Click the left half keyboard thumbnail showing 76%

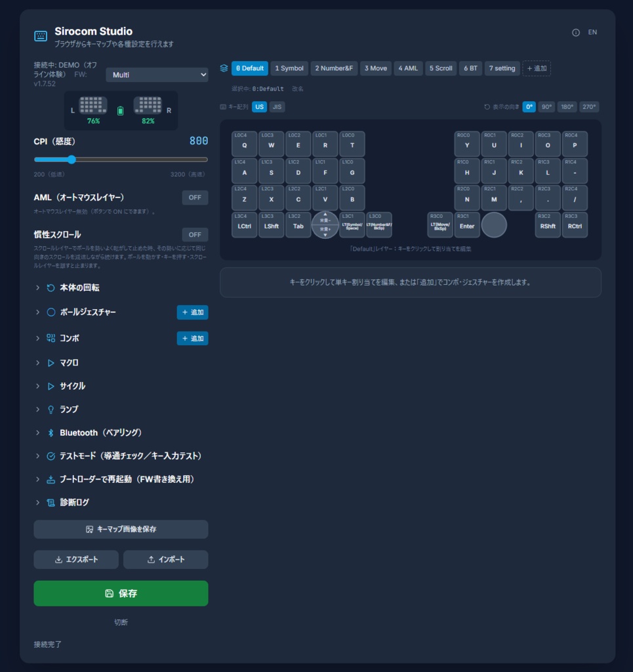(93, 105)
